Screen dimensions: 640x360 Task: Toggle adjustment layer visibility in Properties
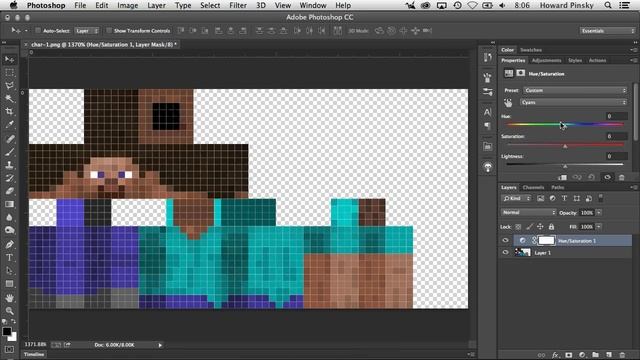click(x=607, y=177)
